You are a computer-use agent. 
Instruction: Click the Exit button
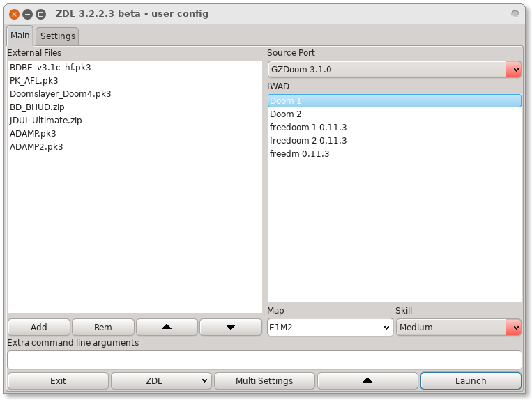pos(58,381)
